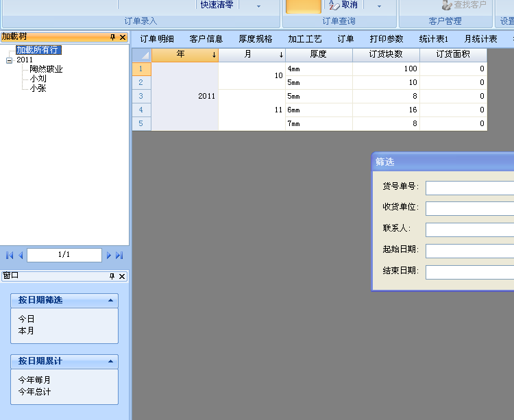Select 陶然玻业 in the tree

(x=46, y=69)
